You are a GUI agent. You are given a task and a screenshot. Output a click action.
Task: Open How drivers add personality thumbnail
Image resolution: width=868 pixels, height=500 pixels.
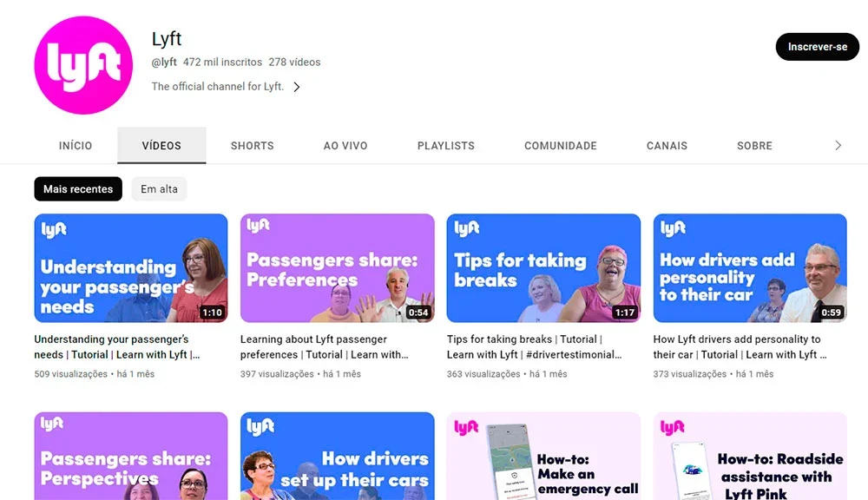coord(750,268)
